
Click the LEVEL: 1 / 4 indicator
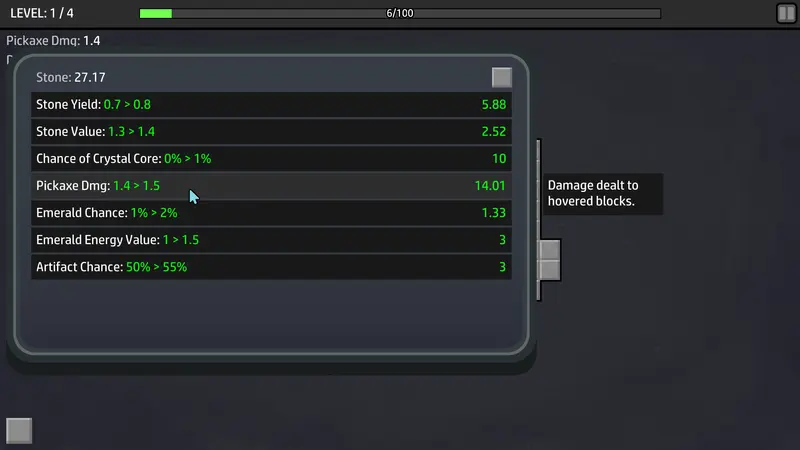click(42, 13)
